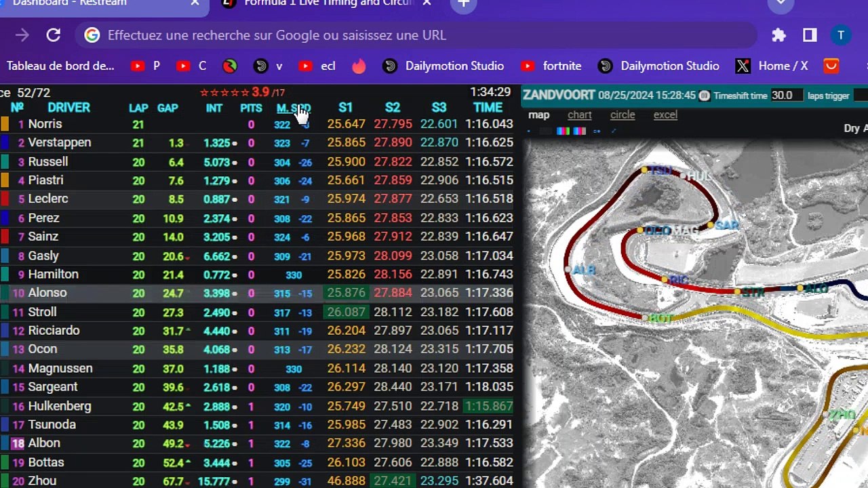Click Stroll's green S1 time 26.087
The height and width of the screenshot is (488, 868).
click(x=346, y=312)
